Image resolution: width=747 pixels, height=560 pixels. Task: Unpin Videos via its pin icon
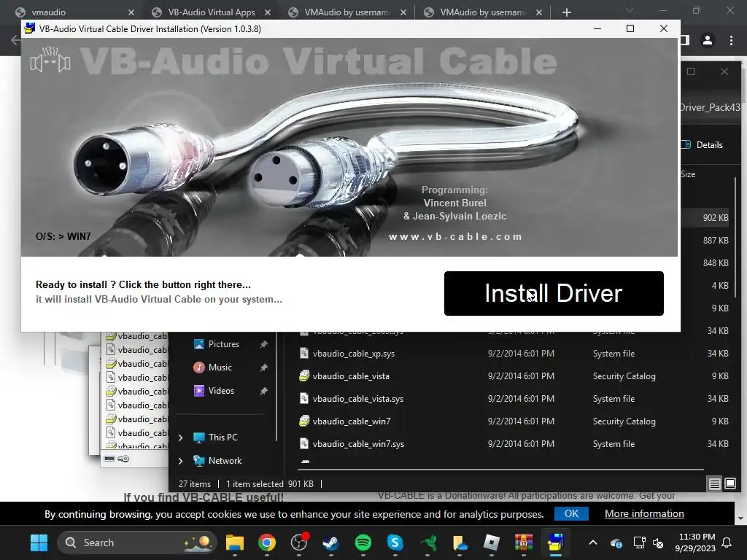pyautogui.click(x=263, y=391)
